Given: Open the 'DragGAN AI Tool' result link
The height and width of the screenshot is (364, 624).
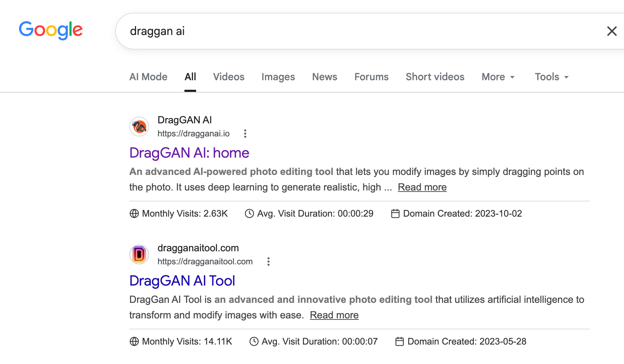Looking at the screenshot, I should click(182, 281).
